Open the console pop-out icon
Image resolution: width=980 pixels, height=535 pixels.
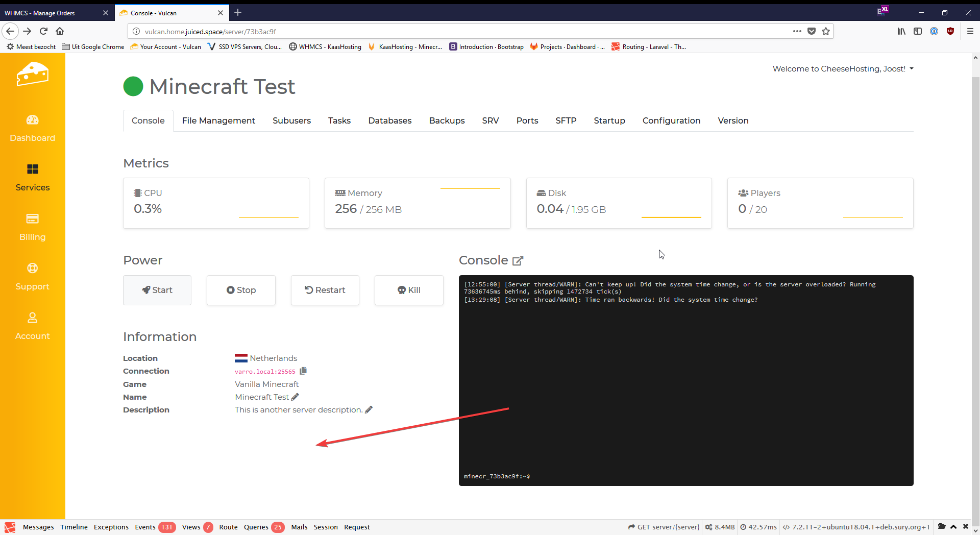coord(518,261)
